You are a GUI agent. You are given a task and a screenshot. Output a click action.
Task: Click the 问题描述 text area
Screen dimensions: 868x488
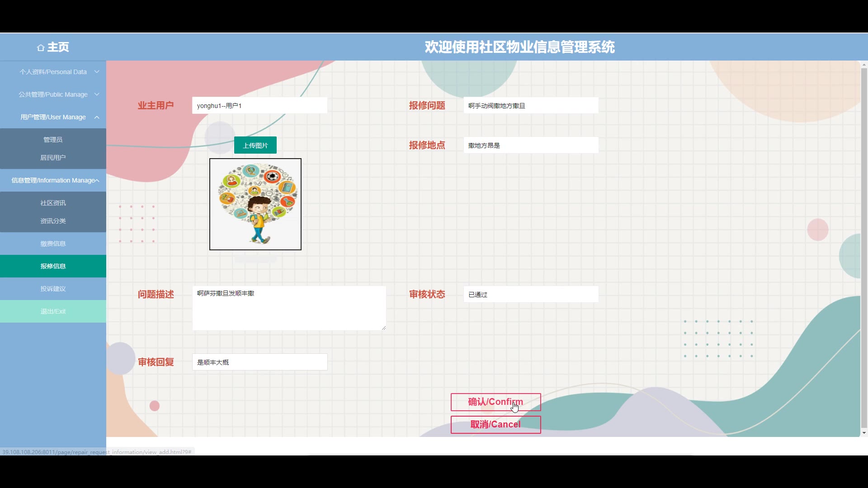[289, 308]
